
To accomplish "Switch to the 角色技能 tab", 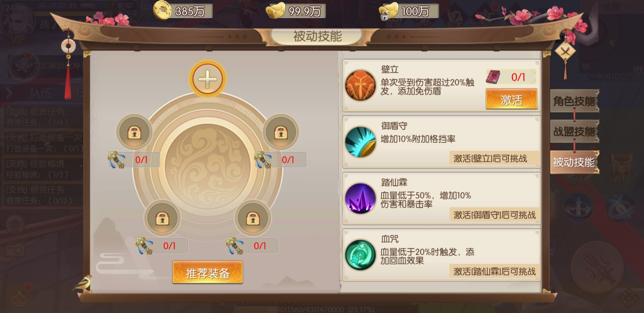I will 574,101.
